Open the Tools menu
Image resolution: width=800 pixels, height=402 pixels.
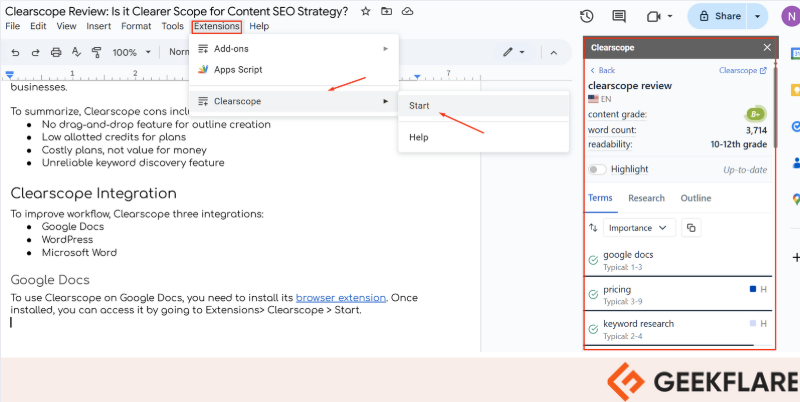[x=172, y=26]
